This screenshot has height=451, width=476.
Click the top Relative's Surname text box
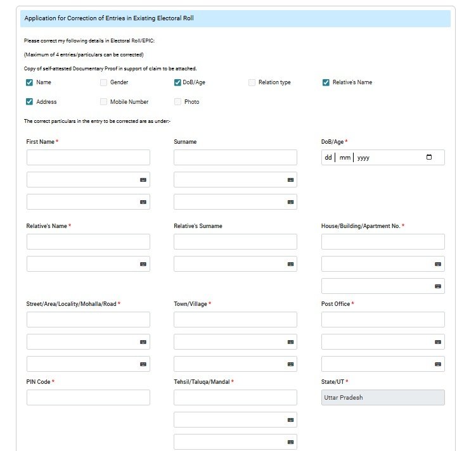(235, 242)
